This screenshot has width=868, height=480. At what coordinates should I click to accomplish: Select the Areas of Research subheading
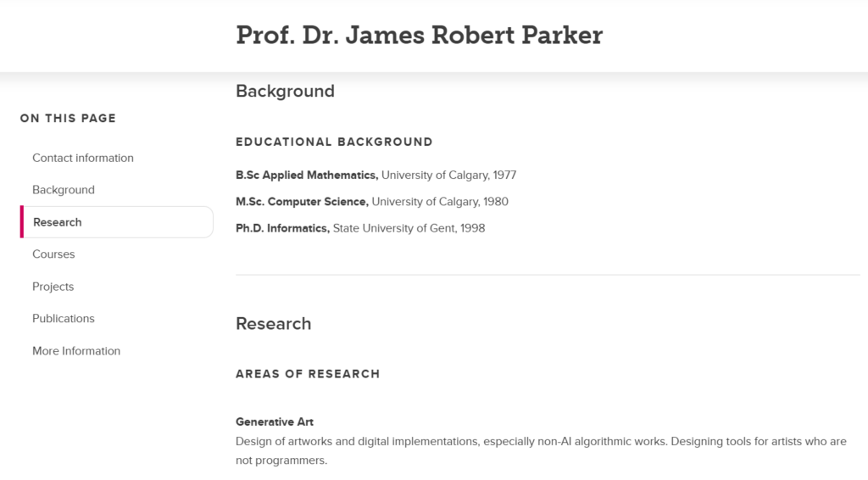point(308,373)
